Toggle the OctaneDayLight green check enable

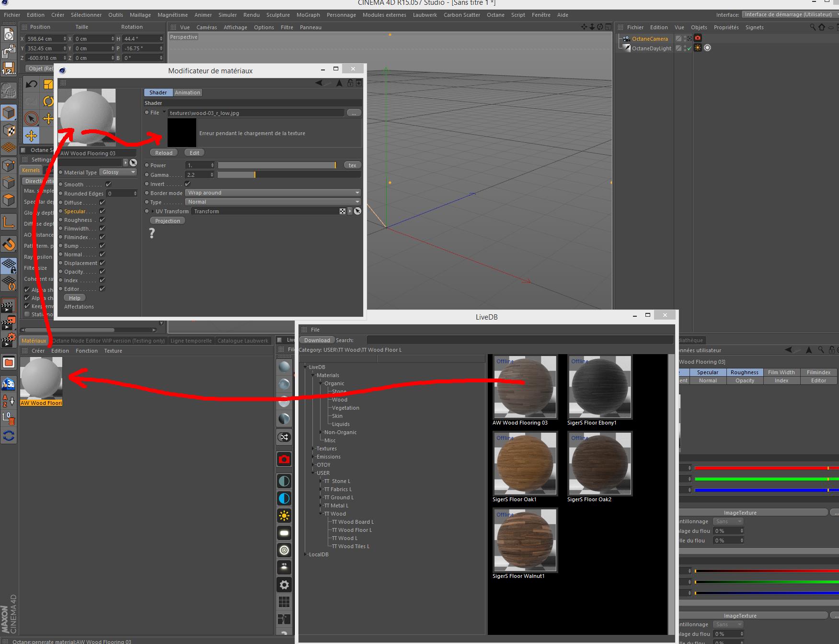(x=689, y=48)
